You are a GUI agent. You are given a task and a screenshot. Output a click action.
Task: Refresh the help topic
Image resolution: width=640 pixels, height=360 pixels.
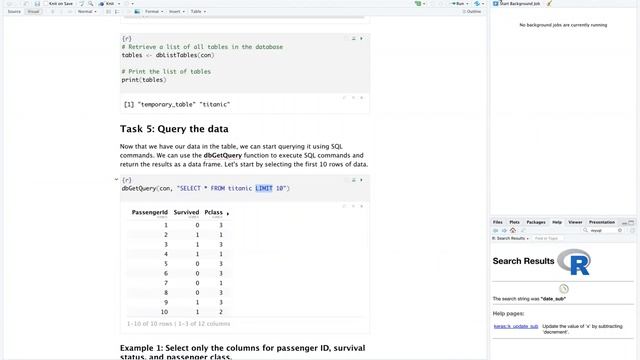point(632,231)
